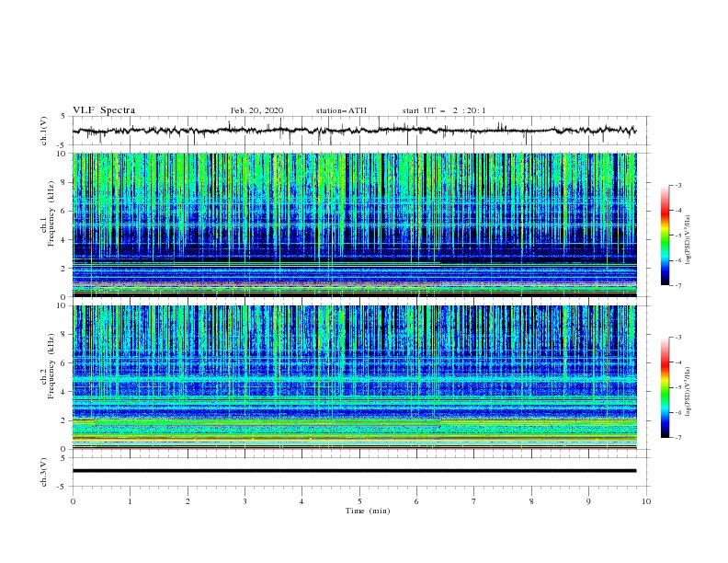This screenshot has height=563, width=728.
Task: Click the time axis tick label '8'
Action: pos(531,501)
